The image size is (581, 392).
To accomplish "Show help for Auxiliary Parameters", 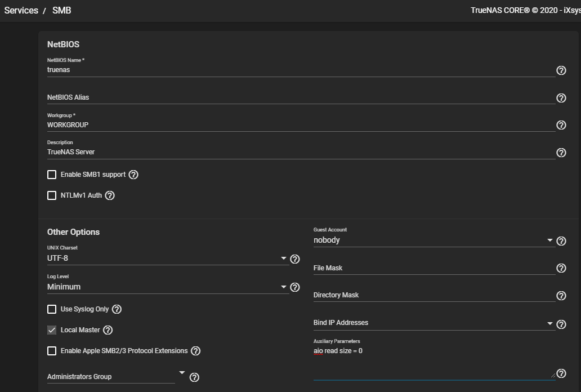I will (561, 373).
